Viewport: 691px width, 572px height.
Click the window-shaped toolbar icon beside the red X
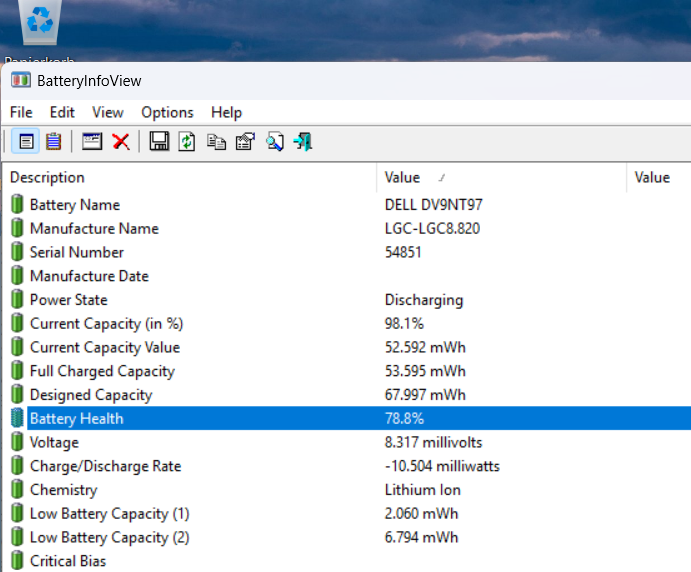click(92, 142)
